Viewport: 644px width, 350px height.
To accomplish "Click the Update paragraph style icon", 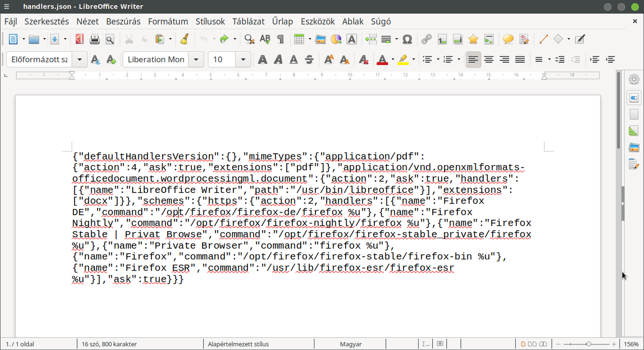I will (95, 59).
